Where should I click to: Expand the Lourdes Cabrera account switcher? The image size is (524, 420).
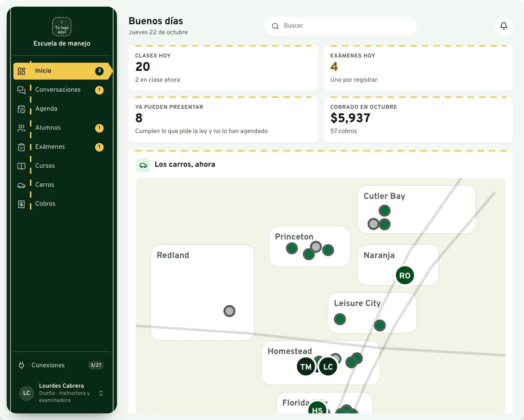[x=101, y=393]
